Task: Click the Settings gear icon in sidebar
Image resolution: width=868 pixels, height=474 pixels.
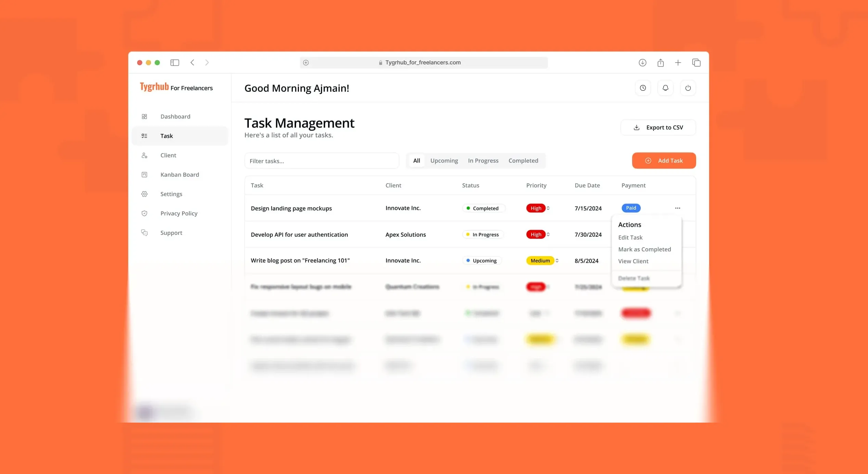Action: [x=144, y=194]
